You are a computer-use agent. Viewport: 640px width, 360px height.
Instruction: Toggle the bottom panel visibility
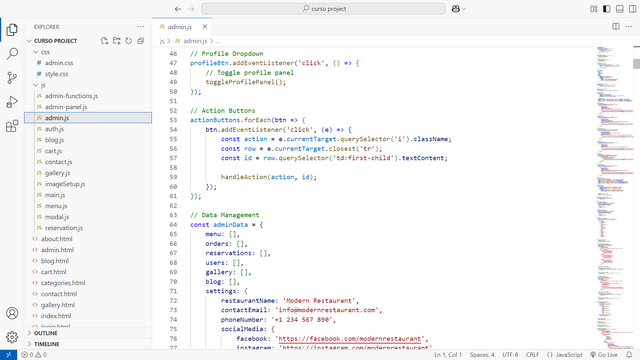coord(620,9)
